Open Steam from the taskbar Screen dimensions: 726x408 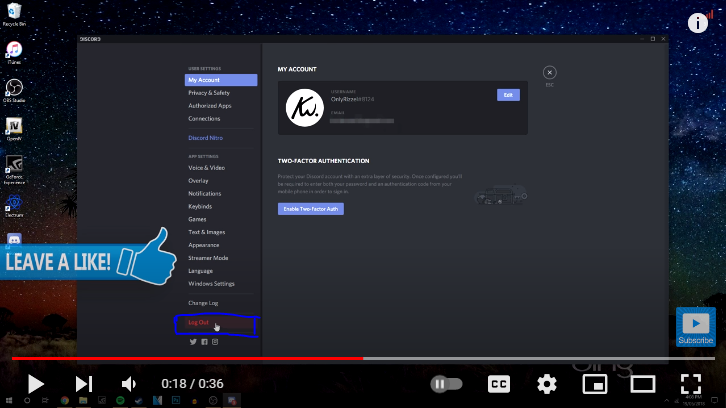point(139,401)
